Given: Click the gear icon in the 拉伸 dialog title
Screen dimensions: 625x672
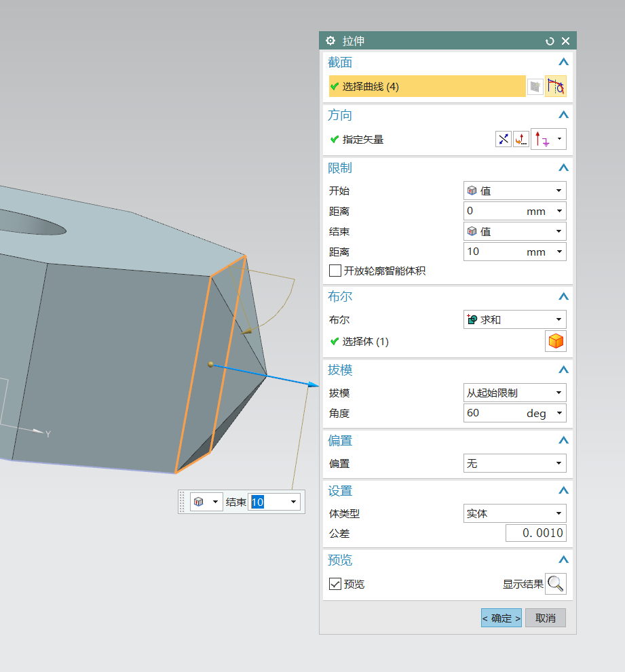Looking at the screenshot, I should coord(330,41).
